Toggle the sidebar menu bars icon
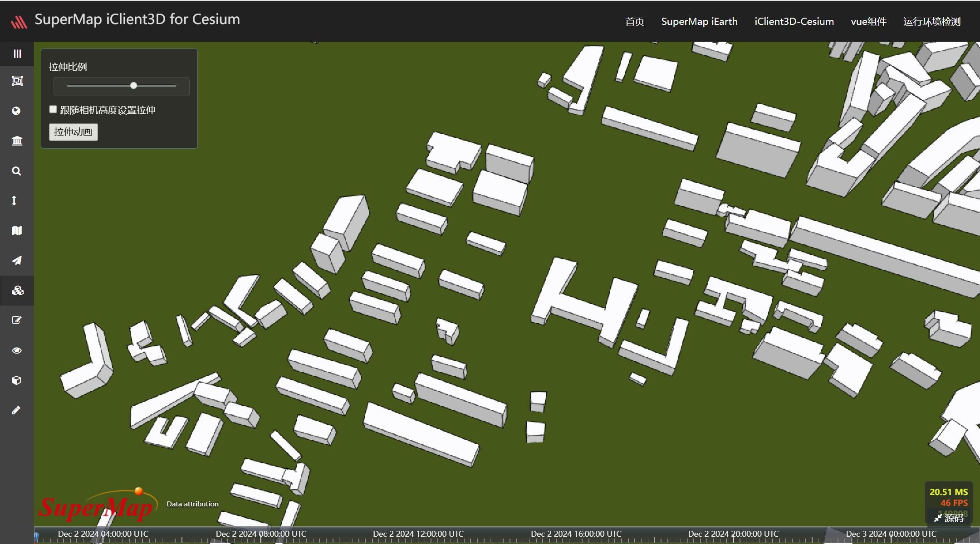Image resolution: width=980 pixels, height=544 pixels. tap(17, 54)
